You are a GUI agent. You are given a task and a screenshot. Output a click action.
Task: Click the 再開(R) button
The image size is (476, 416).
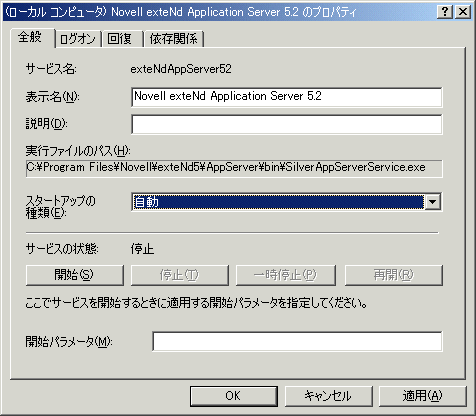tap(394, 275)
